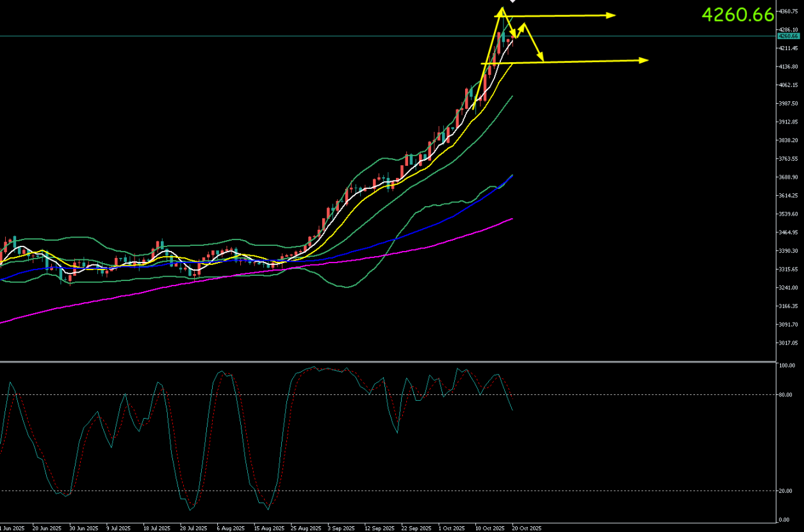Viewport: 804px width, 532px height.
Task: Click the large green 4260.66 price text
Action: 737,15
